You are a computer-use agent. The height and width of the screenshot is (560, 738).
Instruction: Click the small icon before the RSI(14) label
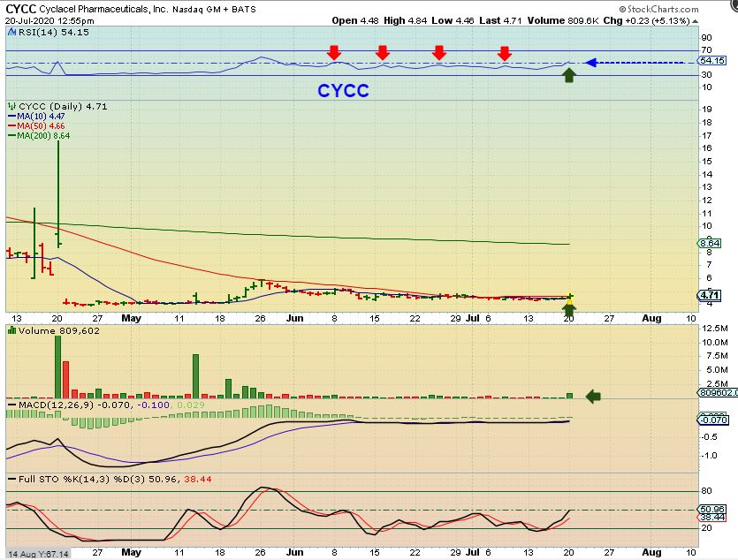[12, 32]
